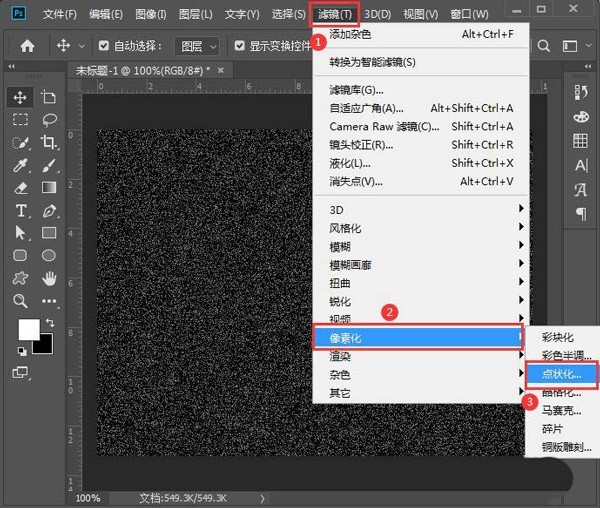600x508 pixels.
Task: Open the 图层 auto-select dropdown
Action: (196, 46)
